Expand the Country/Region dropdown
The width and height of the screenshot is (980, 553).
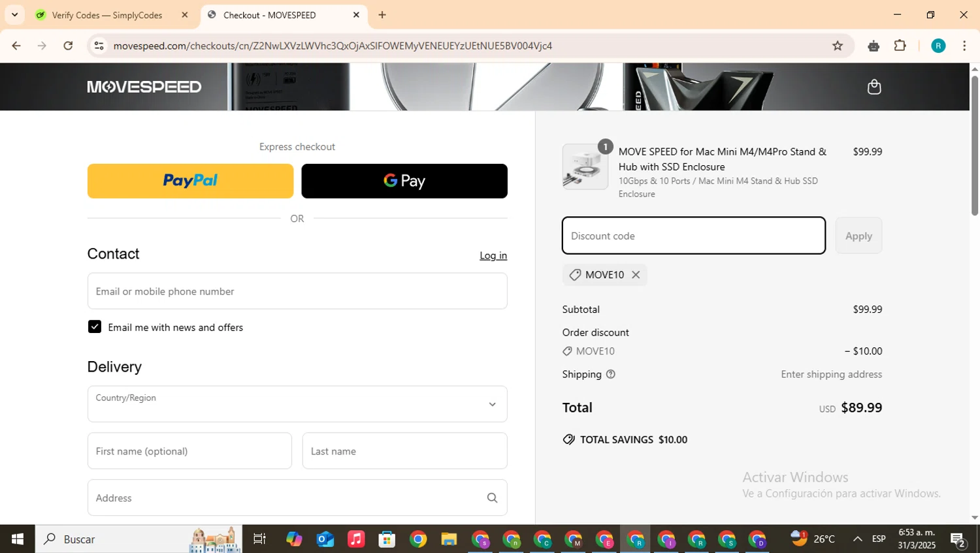297,404
